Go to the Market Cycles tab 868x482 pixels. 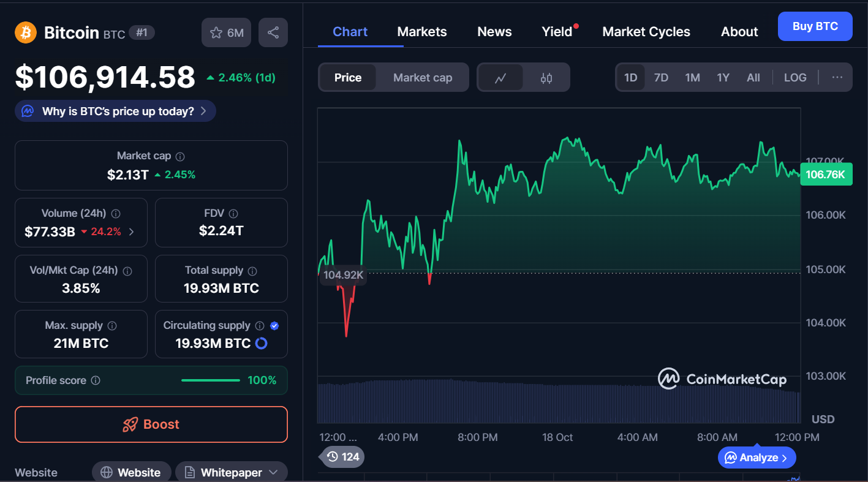[646, 32]
